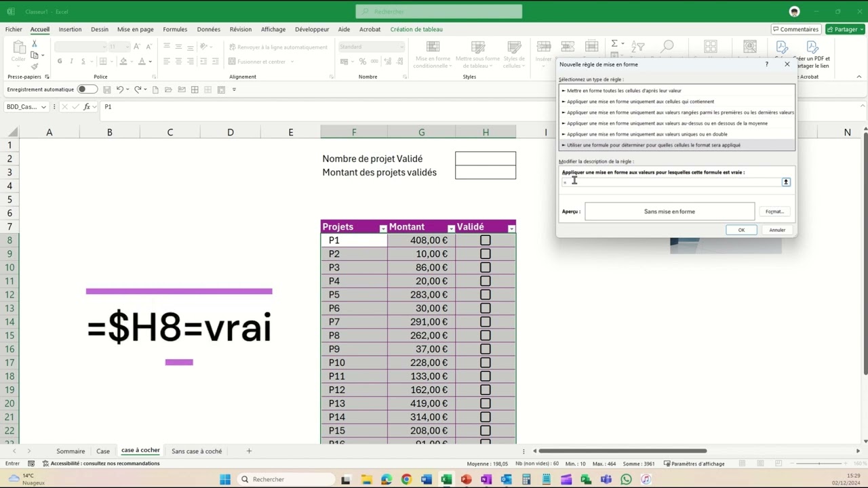
Task: Toggle Enregistrement automatique switch
Action: click(87, 89)
